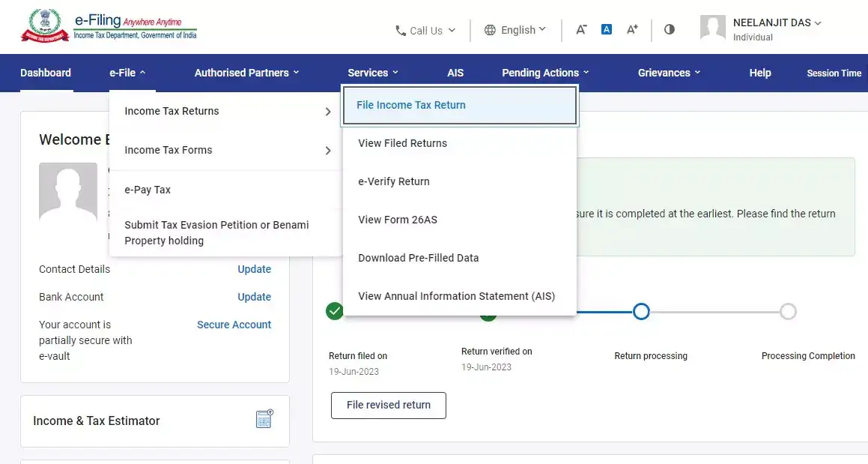Open the Income & Tax Estimator calculator icon
Viewport: 868px width, 464px height.
264,420
